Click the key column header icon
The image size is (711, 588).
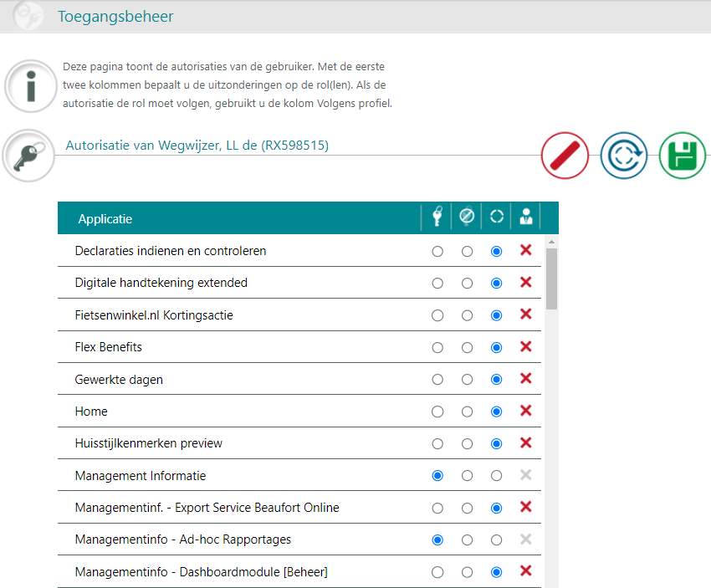[437, 217]
